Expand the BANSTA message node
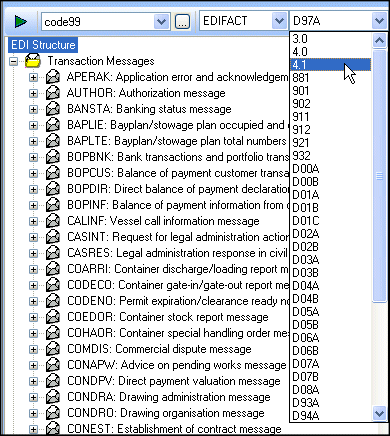390x436 pixels. pyautogui.click(x=33, y=109)
